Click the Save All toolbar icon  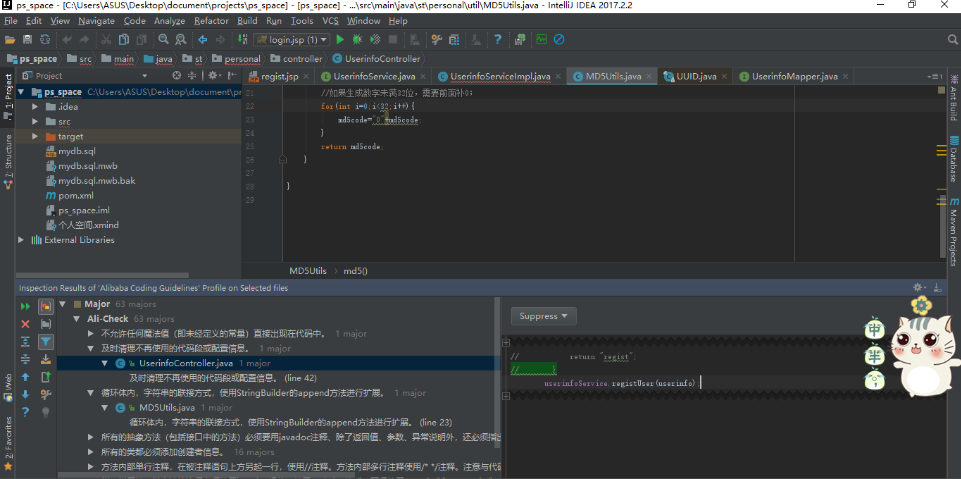(28, 39)
